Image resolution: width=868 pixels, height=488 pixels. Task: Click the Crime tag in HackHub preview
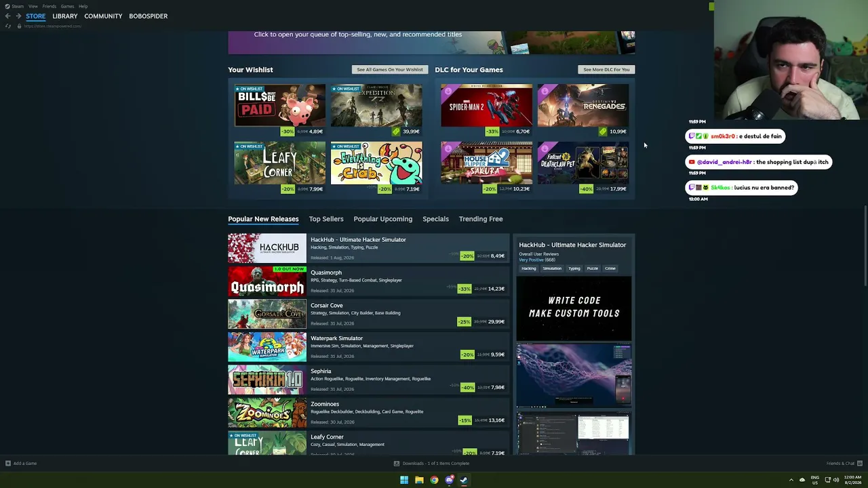tap(610, 268)
